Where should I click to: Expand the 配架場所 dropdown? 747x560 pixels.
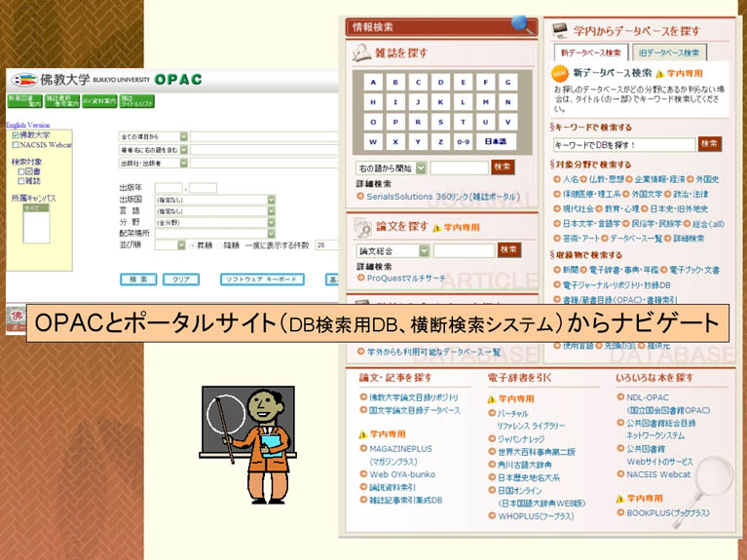(x=215, y=234)
